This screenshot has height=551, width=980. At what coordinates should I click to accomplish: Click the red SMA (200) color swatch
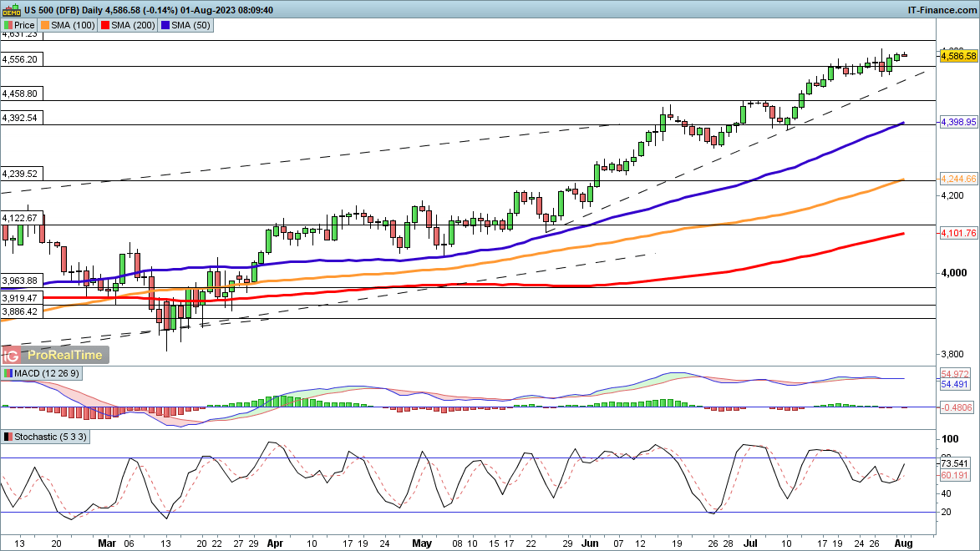pyautogui.click(x=105, y=26)
